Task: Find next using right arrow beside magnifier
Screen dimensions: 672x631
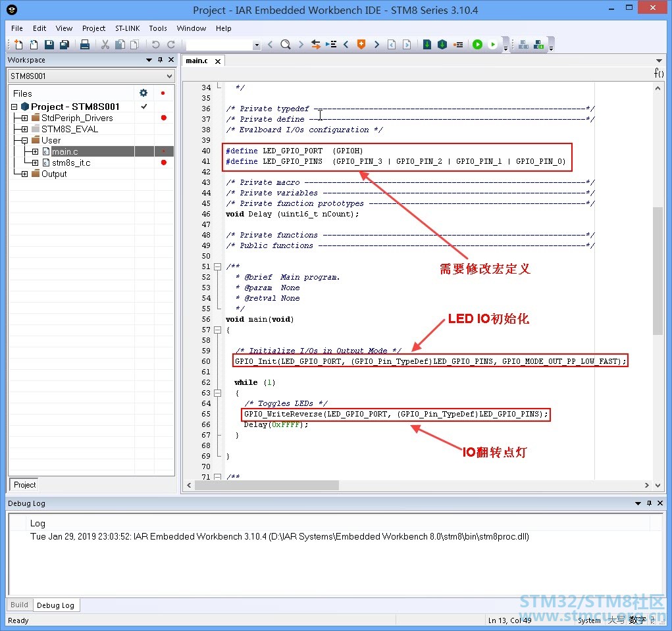Action: pyautogui.click(x=301, y=45)
